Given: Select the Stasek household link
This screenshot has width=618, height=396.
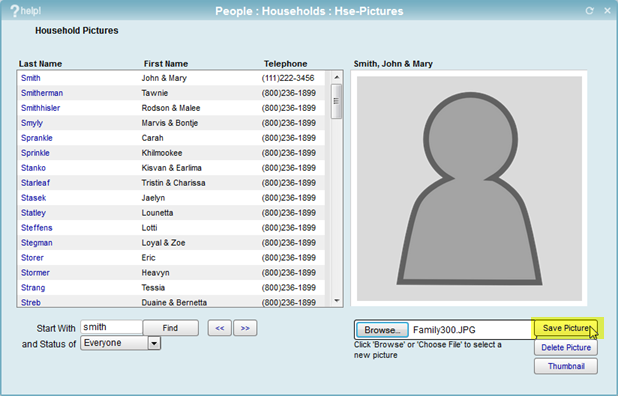Looking at the screenshot, I should pos(34,198).
